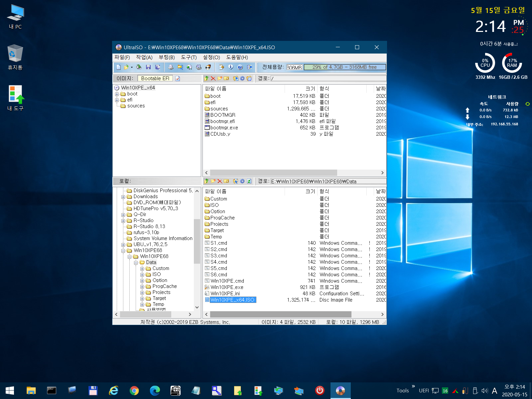
Task: Click the Up folder icon in local pane toolbar
Action: tap(206, 181)
